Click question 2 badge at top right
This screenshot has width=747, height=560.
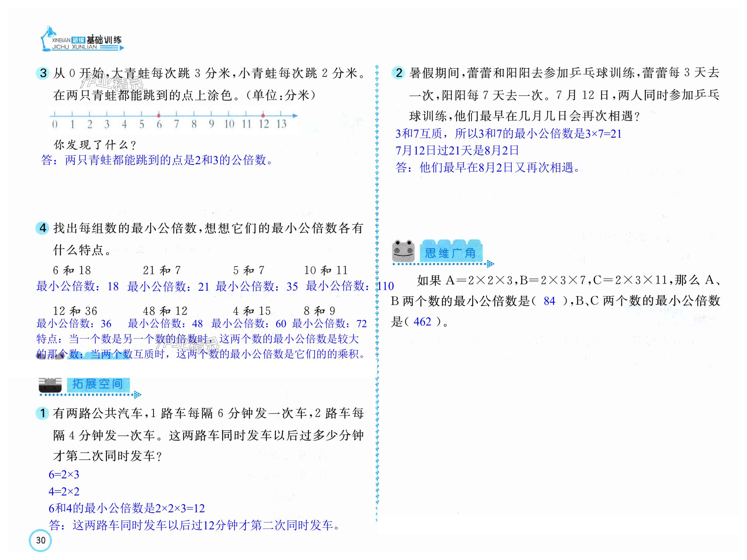(399, 73)
